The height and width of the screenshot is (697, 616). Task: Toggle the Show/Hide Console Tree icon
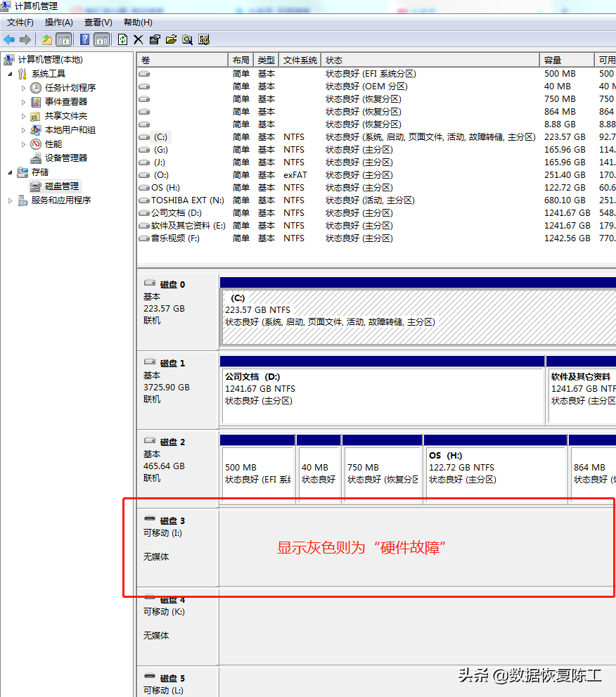pos(64,39)
